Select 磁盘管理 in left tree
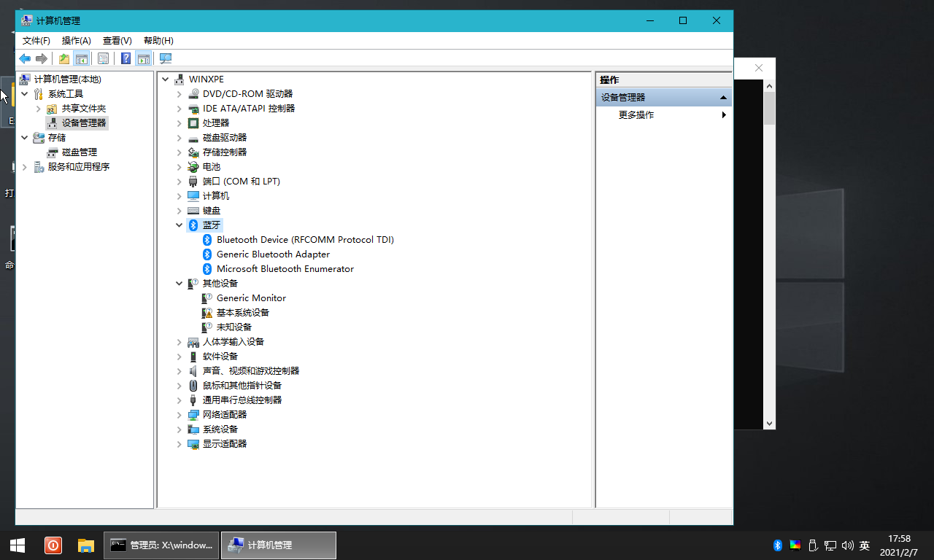This screenshot has height=560, width=934. (80, 152)
